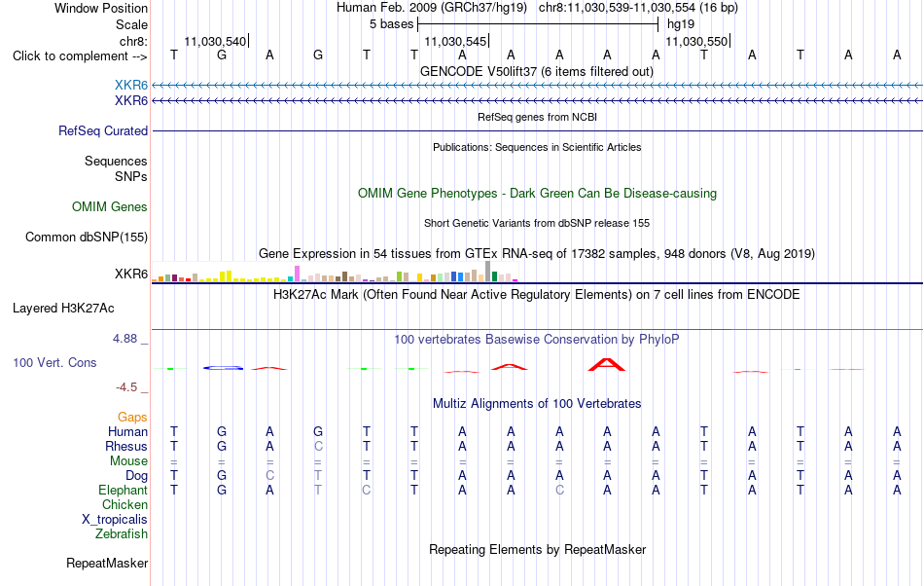
Task: Click the OMIM Gene Phenotypes track title
Action: 537,194
